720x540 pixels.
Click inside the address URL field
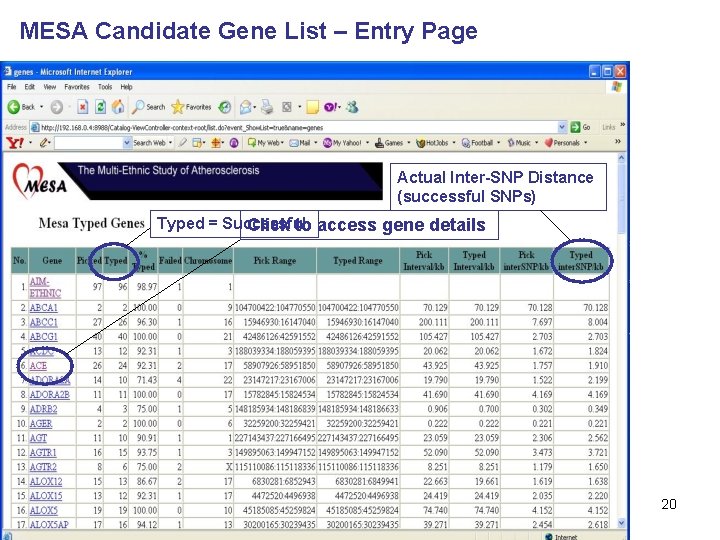pos(298,127)
